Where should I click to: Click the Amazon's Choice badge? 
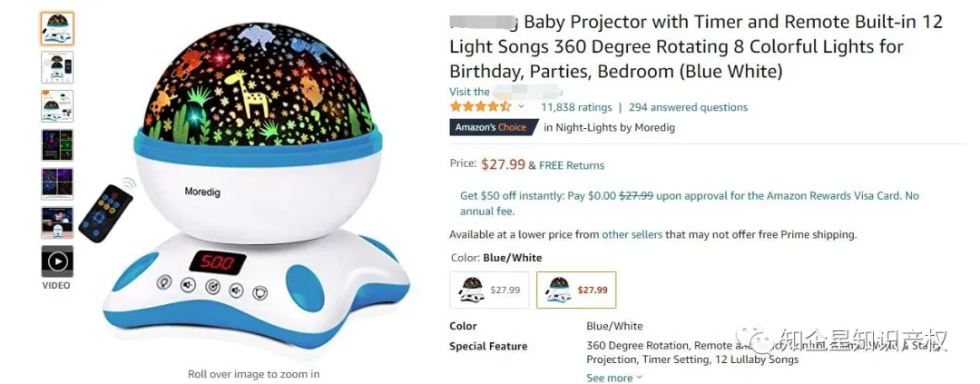click(490, 128)
